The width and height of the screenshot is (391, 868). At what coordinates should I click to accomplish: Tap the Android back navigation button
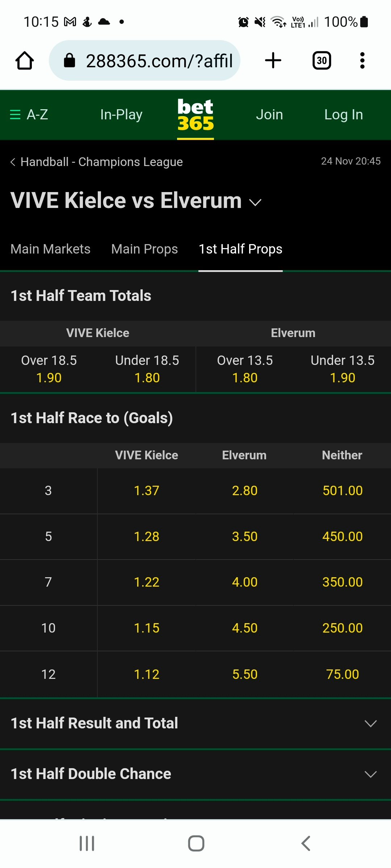(x=306, y=843)
